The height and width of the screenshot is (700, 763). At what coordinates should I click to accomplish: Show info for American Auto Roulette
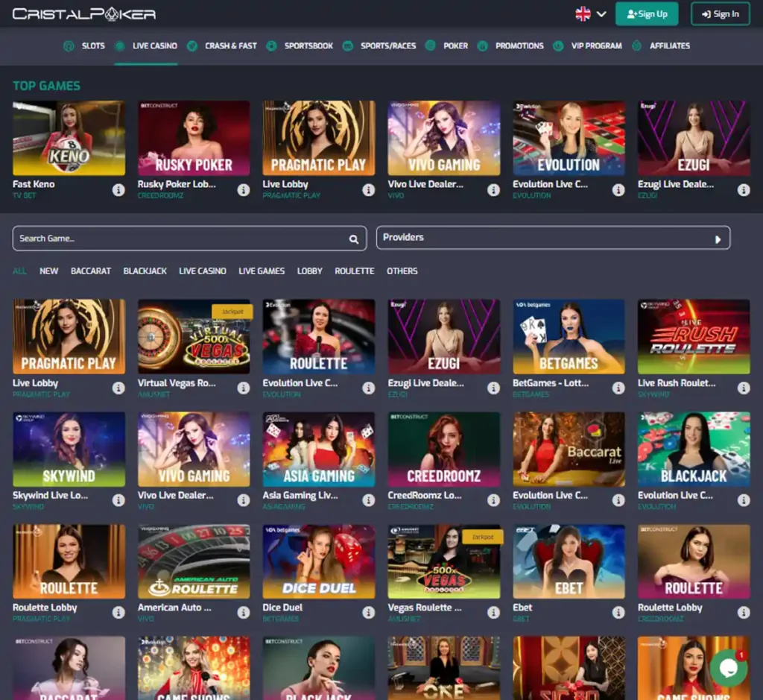point(244,612)
